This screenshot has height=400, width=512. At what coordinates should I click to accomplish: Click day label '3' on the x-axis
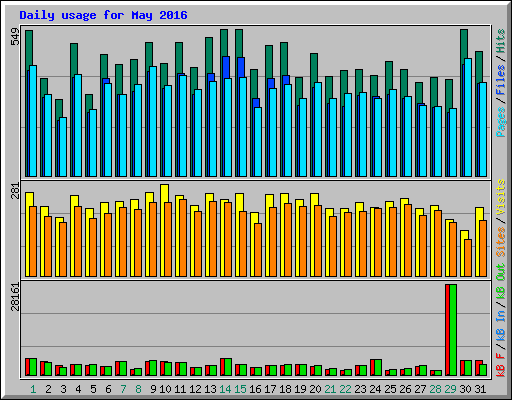(63, 389)
